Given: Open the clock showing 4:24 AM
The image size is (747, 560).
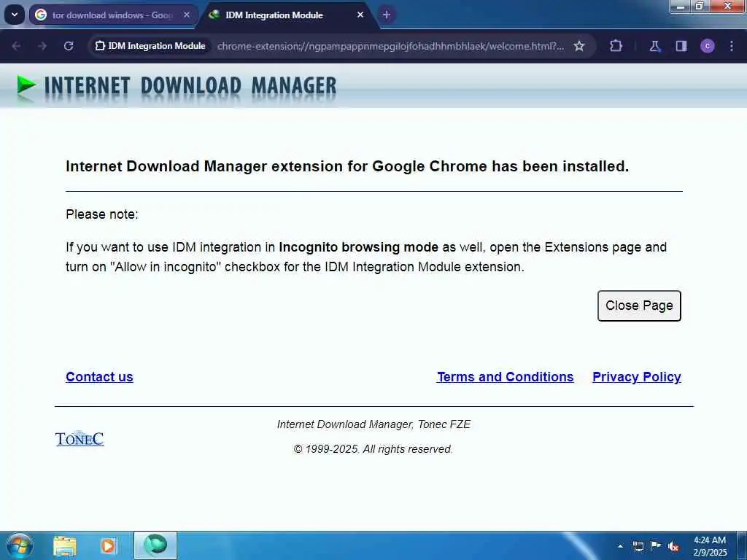Looking at the screenshot, I should [x=710, y=546].
